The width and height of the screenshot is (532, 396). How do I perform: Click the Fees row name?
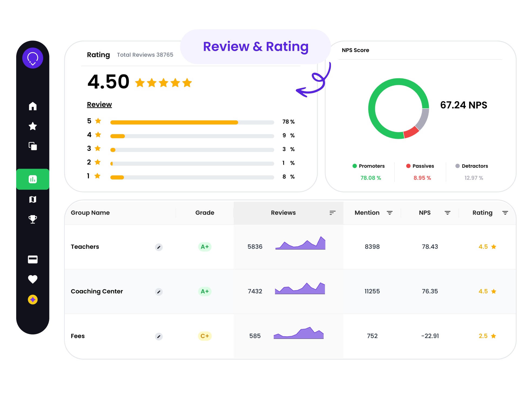coord(78,336)
